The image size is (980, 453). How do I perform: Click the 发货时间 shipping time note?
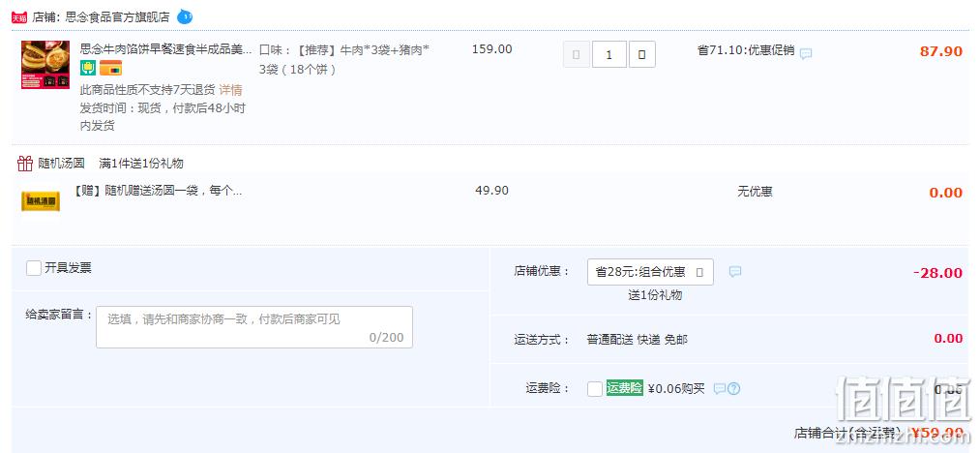(163, 117)
